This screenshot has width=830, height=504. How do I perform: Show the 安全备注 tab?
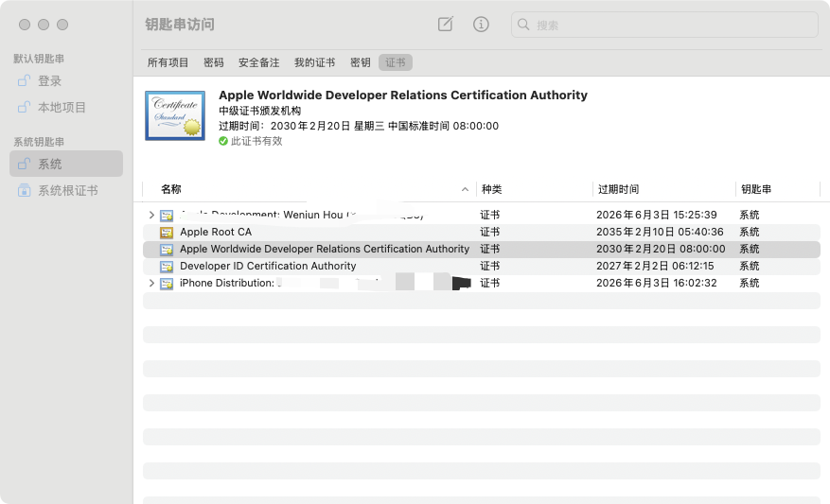[x=258, y=62]
